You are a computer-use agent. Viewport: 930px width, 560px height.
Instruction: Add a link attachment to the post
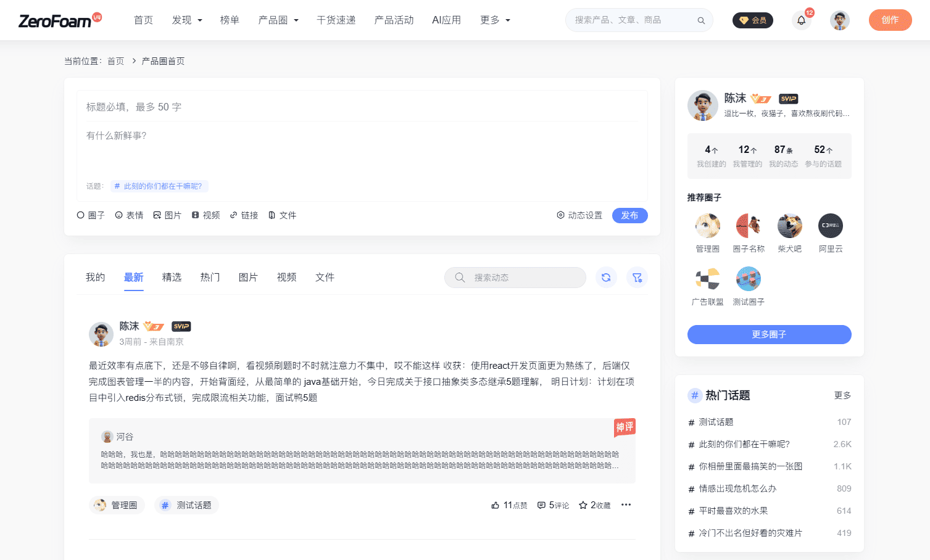point(244,215)
